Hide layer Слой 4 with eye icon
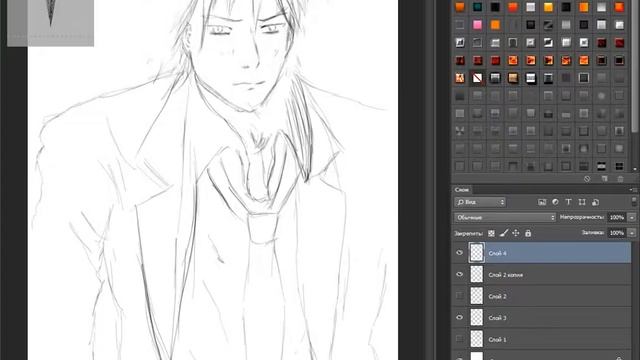The image size is (640, 360). 460,253
